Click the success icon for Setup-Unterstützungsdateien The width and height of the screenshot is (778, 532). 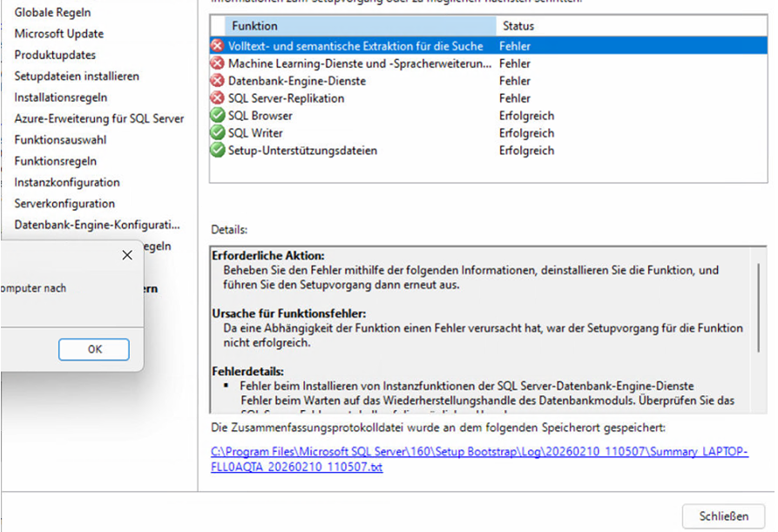coord(218,151)
